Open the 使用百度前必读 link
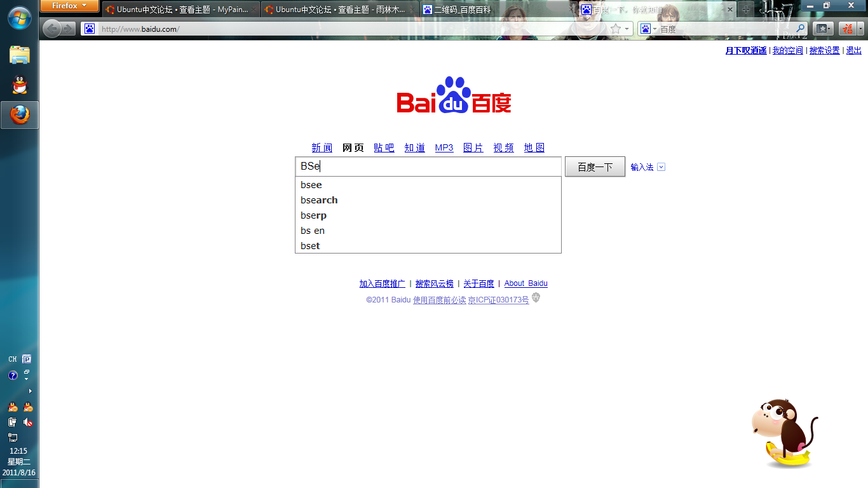Image resolution: width=868 pixels, height=488 pixels. coord(440,300)
